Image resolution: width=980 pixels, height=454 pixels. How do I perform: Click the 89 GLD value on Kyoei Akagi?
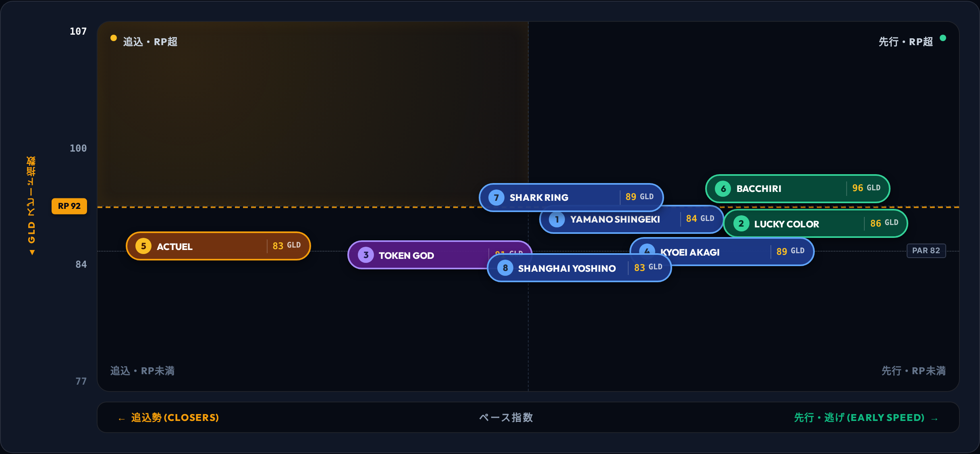tap(790, 251)
